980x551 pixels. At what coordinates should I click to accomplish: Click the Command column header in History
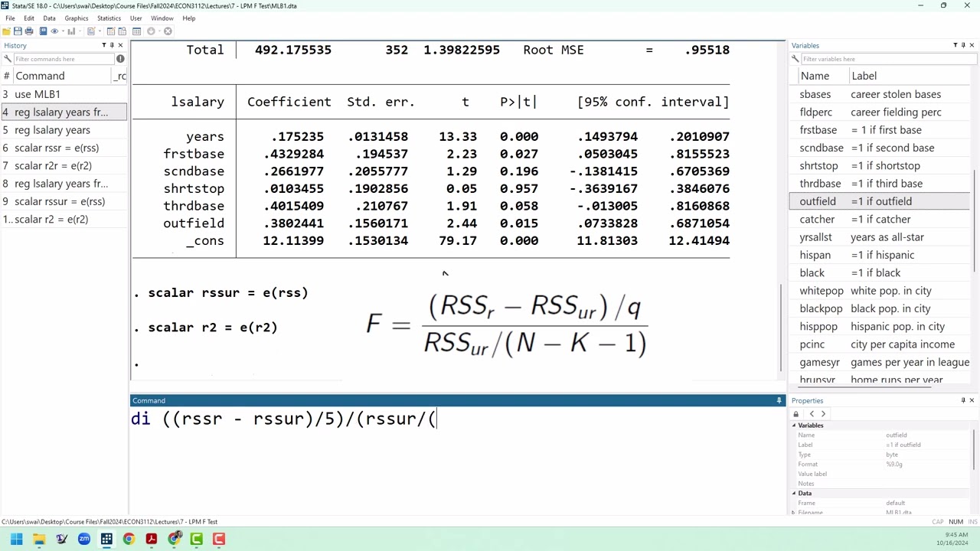click(61, 76)
